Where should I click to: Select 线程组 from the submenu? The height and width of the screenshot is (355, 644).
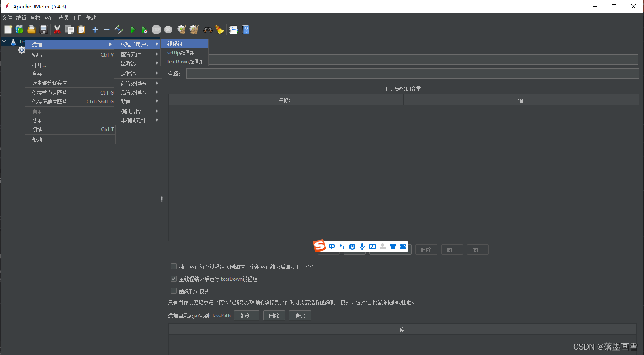pyautogui.click(x=185, y=44)
